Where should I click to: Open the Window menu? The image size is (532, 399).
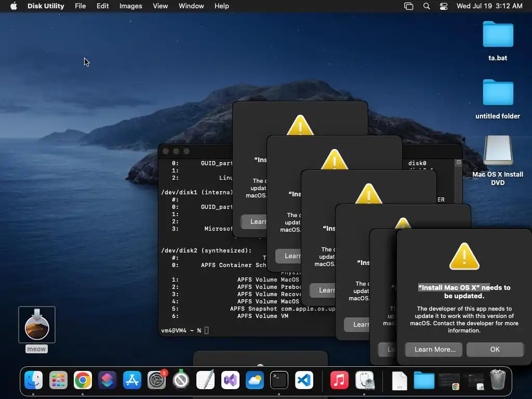click(x=191, y=6)
